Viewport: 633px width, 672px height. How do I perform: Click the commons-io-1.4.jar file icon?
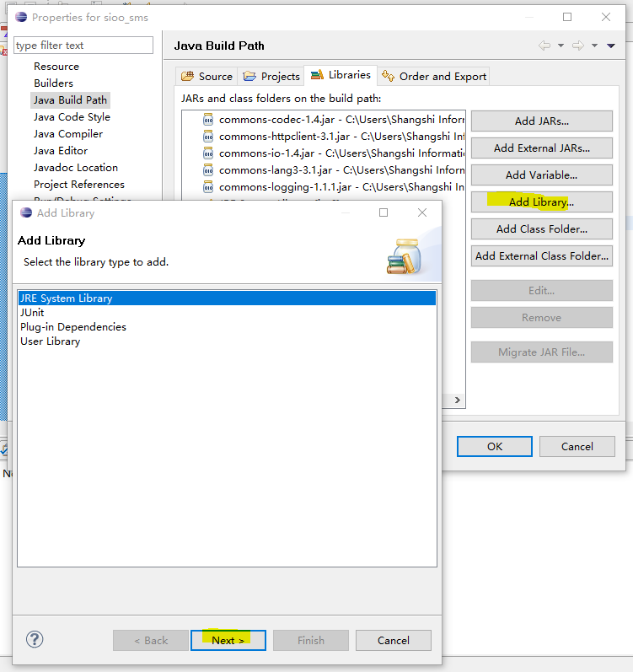(x=208, y=153)
